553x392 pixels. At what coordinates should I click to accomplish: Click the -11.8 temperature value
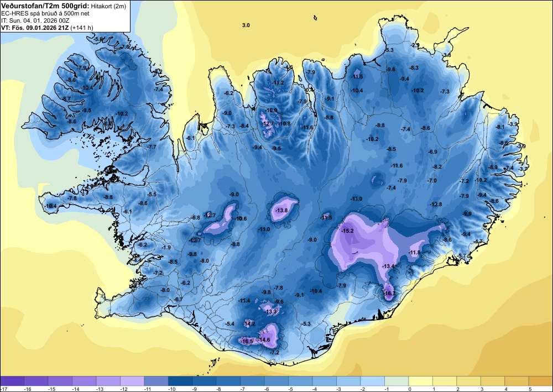click(x=415, y=253)
